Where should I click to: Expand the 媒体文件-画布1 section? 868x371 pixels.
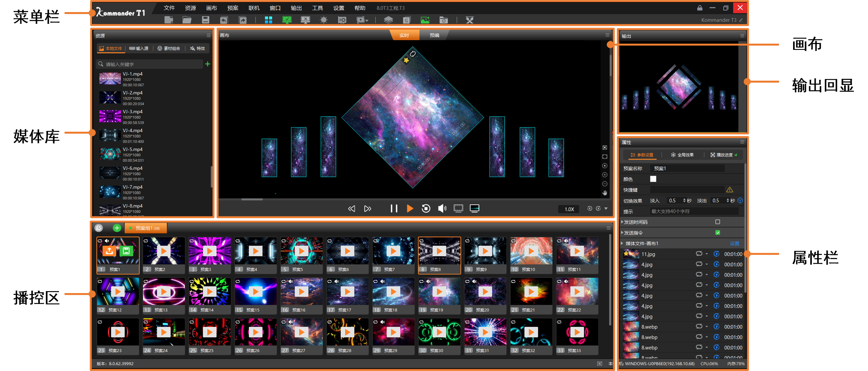623,244
